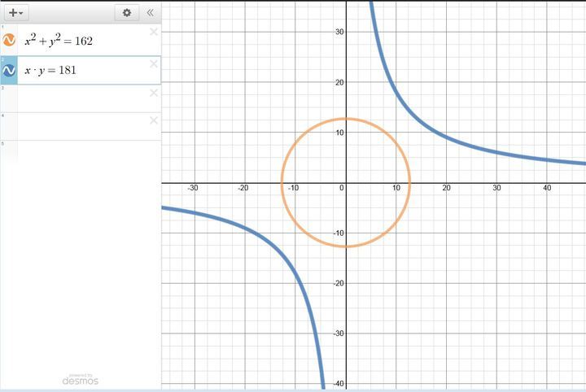Open the powered by desmos link

81,379
